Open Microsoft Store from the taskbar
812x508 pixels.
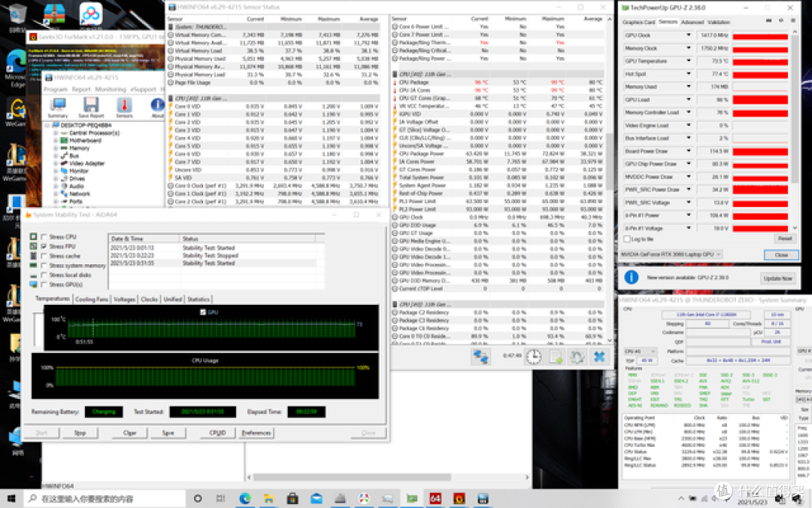pyautogui.click(x=292, y=499)
